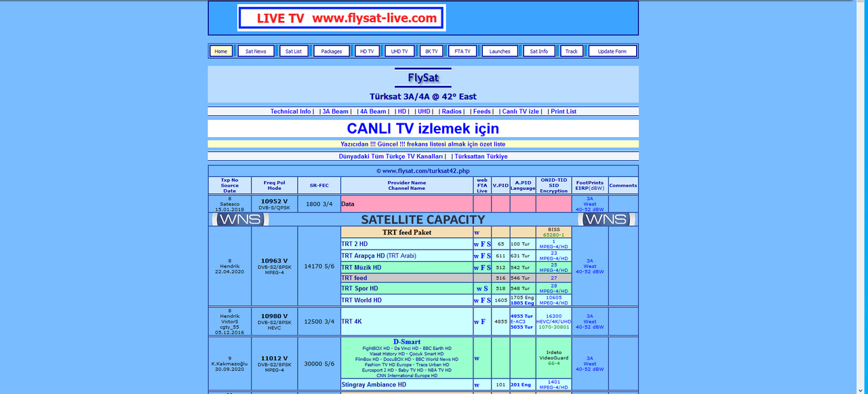This screenshot has width=868, height=394.
Task: Open the 8K TV page
Action: (431, 51)
